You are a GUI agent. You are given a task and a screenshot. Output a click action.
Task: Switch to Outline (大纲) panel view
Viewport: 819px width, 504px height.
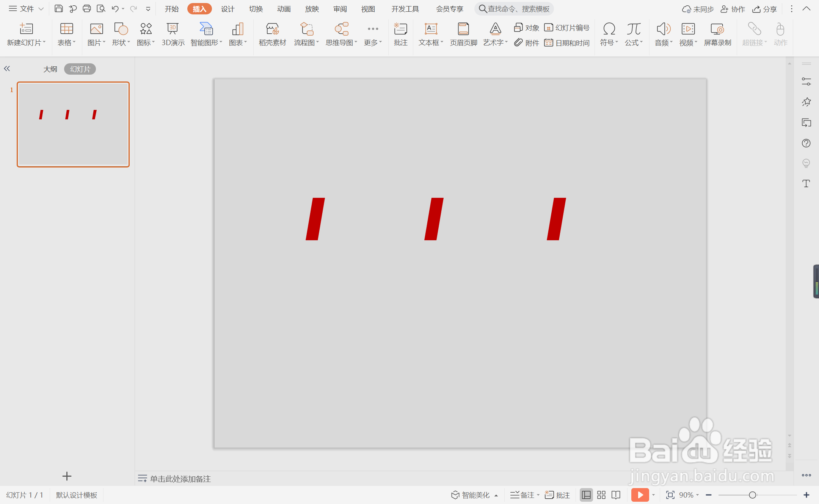pyautogui.click(x=50, y=69)
